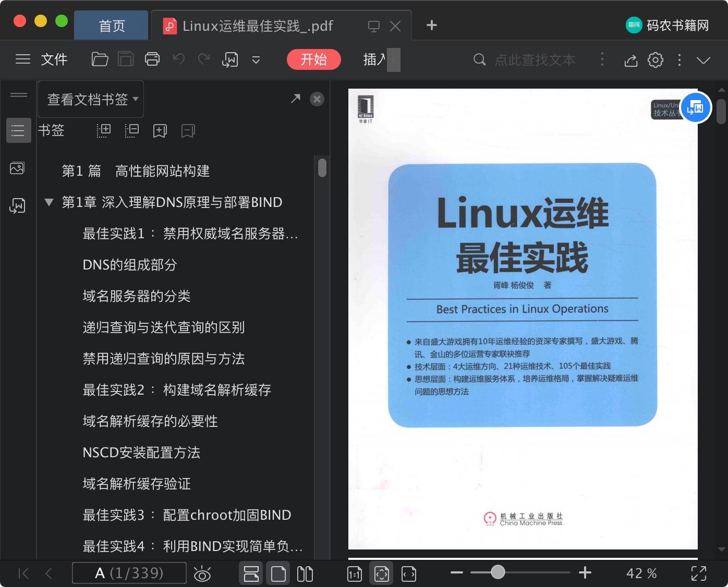The width and height of the screenshot is (728, 587).
Task: Pop out the bookmark panel arrow icon
Action: pos(296,99)
